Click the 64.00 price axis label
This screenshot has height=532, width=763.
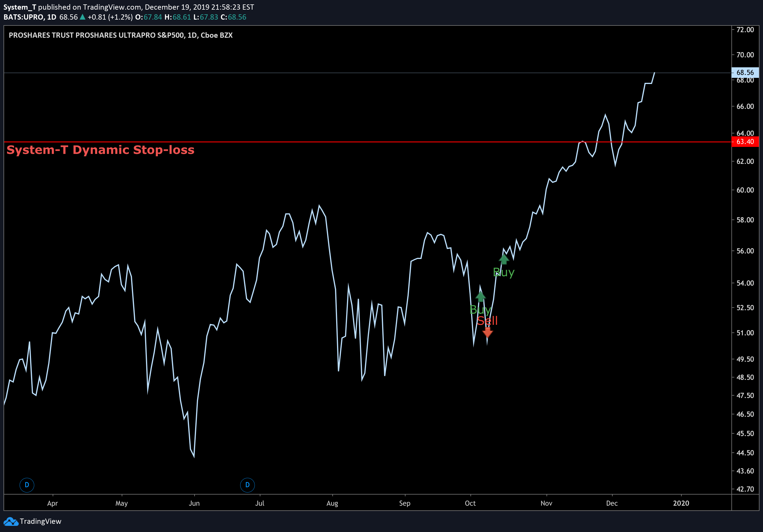click(x=745, y=133)
